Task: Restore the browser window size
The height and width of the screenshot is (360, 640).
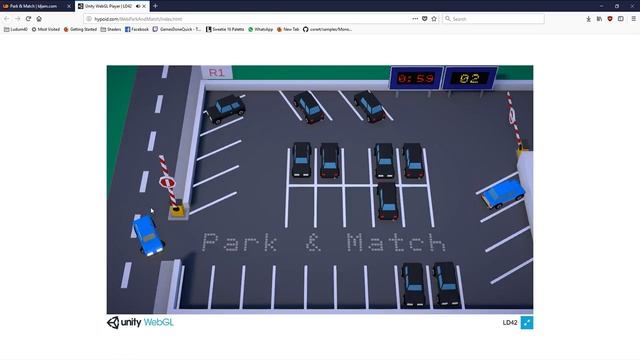Action: click(617, 6)
